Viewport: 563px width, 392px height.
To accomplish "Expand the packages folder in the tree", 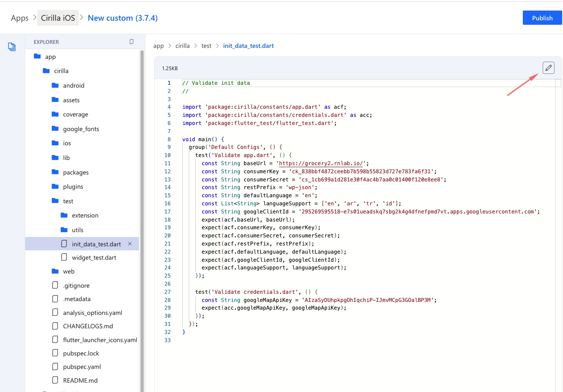I will tap(75, 172).
